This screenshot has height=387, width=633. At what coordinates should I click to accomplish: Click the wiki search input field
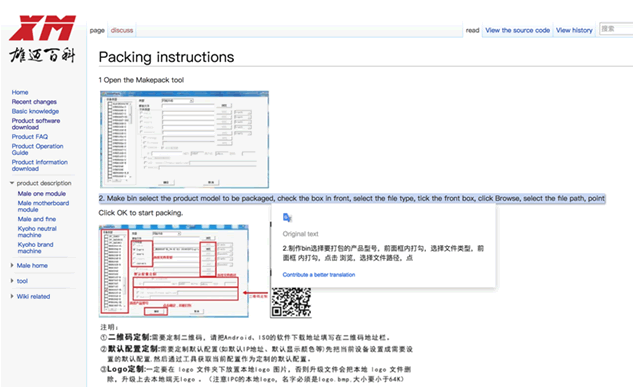[x=616, y=29]
